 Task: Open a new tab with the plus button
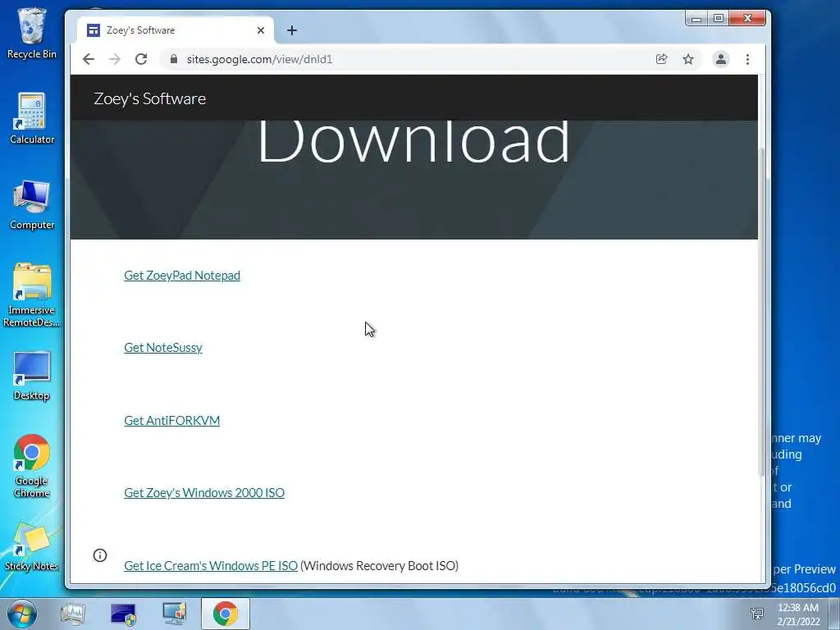(292, 30)
